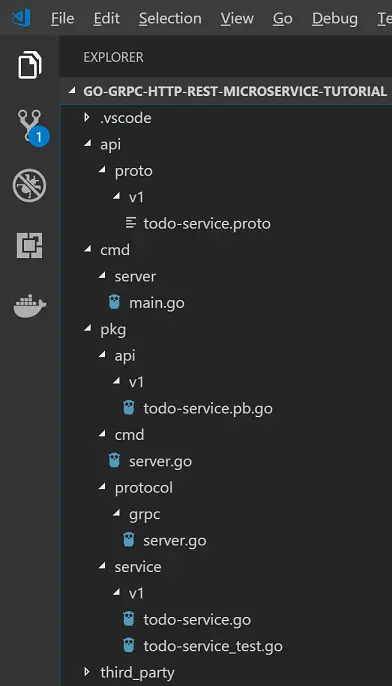Collapse the protocol folder arrow

pyautogui.click(x=102, y=487)
